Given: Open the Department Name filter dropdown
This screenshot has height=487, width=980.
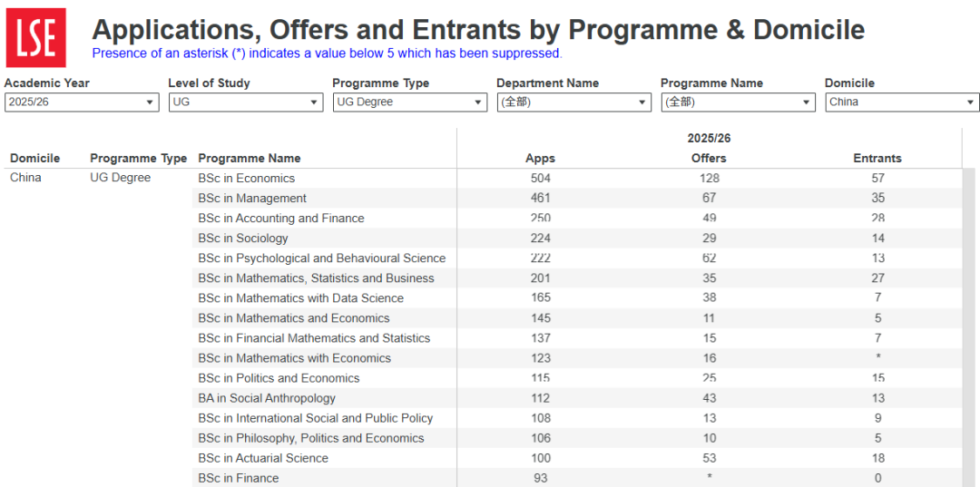Looking at the screenshot, I should pos(573,102).
